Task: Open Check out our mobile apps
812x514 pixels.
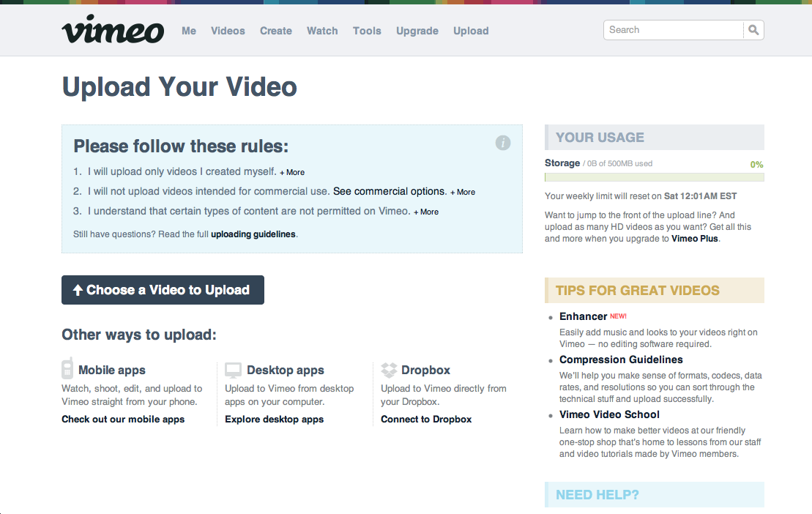Action: point(123,420)
